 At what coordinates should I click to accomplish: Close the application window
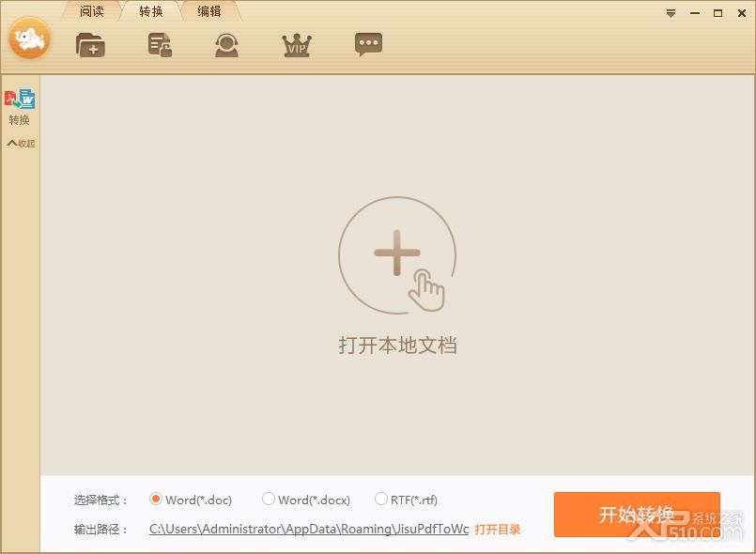coord(742,13)
